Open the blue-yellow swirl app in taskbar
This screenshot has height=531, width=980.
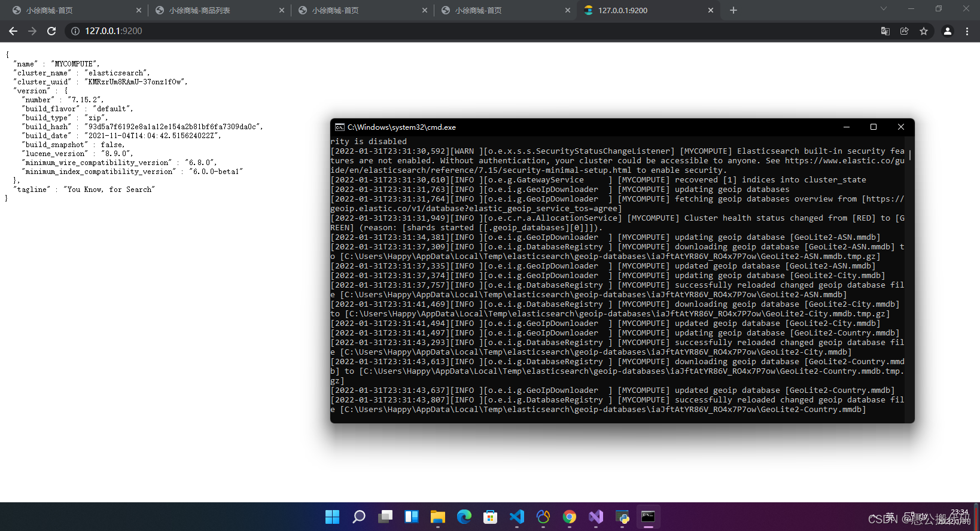point(543,517)
